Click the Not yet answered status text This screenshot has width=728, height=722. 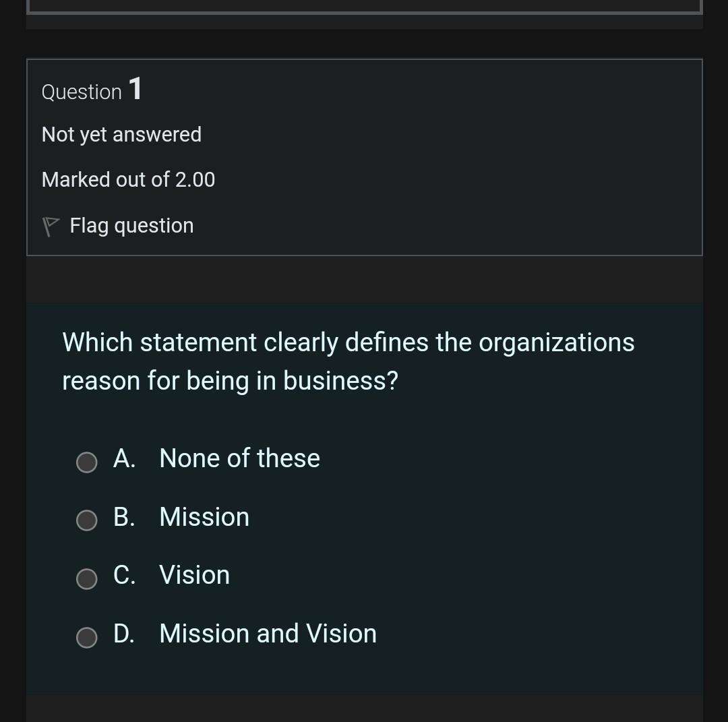(121, 134)
